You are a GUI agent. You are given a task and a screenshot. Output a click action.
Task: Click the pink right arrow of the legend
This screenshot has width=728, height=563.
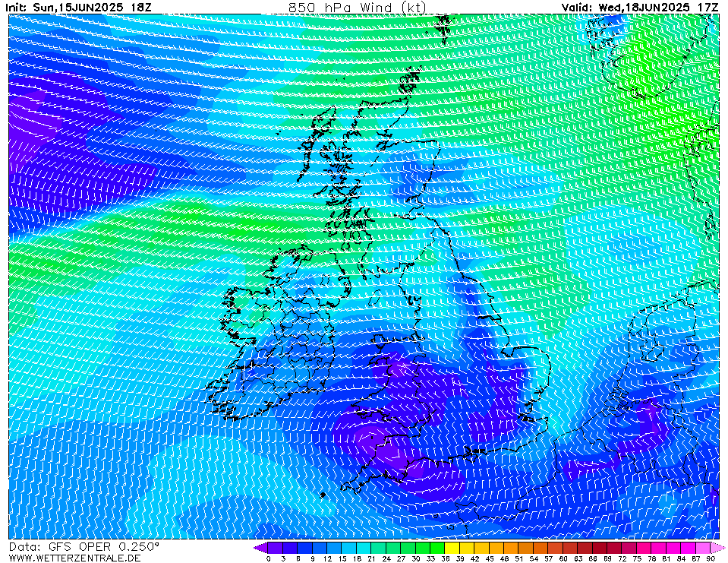[x=718, y=548]
